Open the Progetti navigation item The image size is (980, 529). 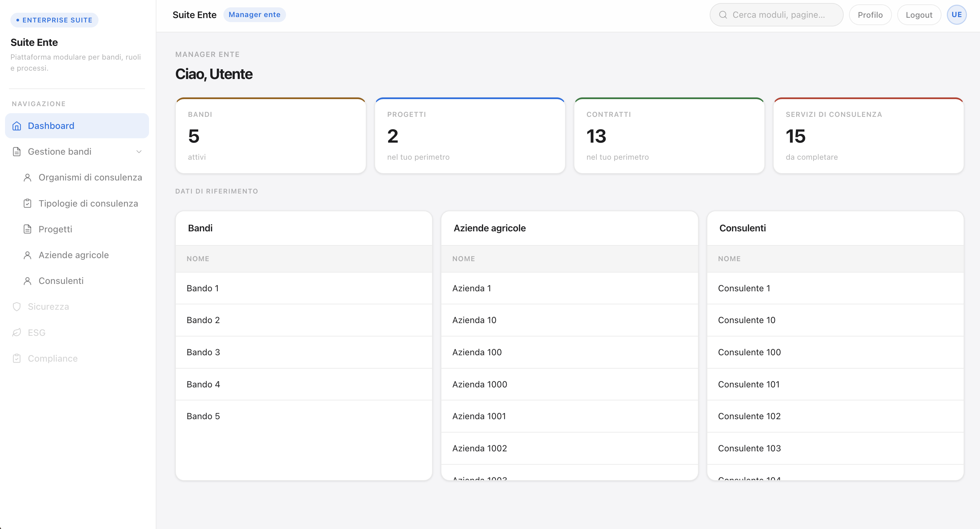pos(82,229)
